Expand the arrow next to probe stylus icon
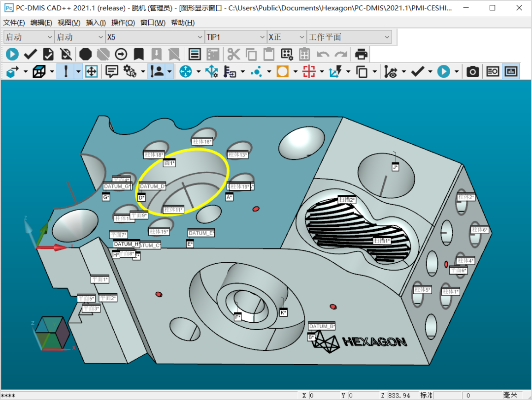 coord(78,71)
